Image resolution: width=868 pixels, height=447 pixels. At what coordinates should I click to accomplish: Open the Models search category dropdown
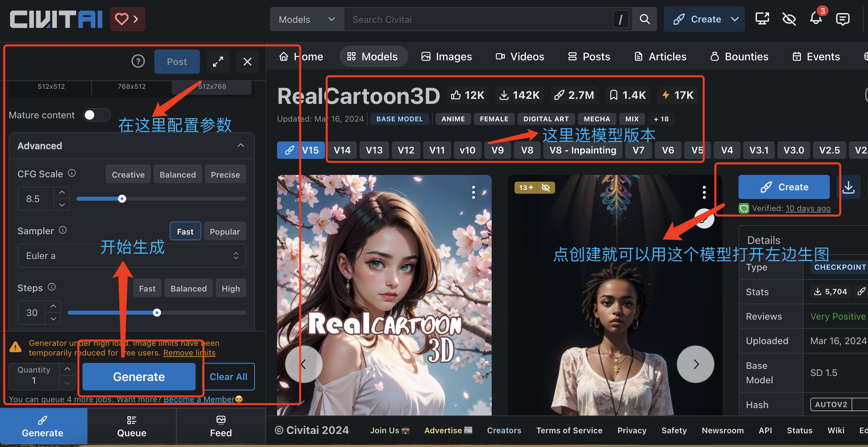click(307, 19)
